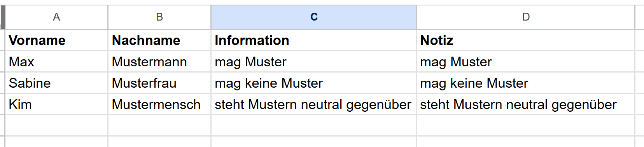Image resolution: width=644 pixels, height=147 pixels.
Task: Click the Vorname header cell
Action: pyautogui.click(x=56, y=40)
